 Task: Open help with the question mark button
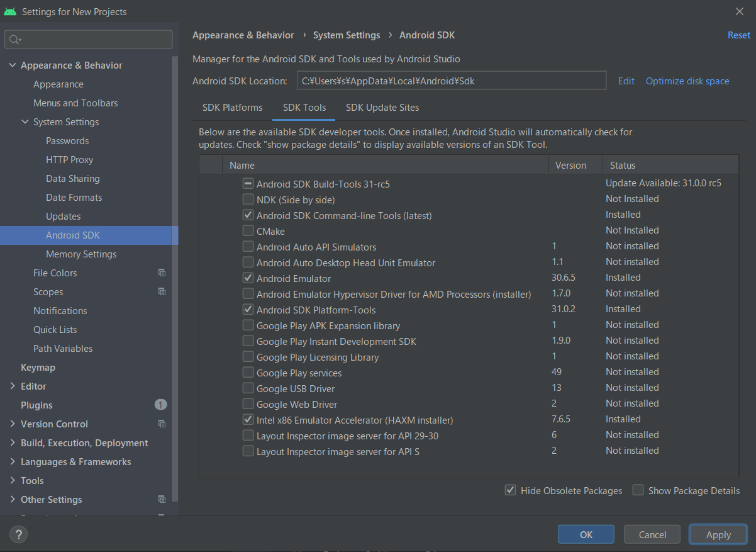18,534
